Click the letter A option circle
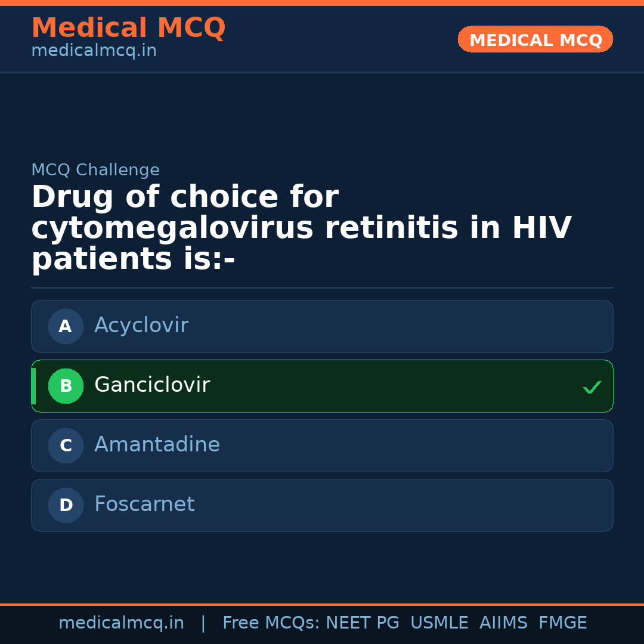 pyautogui.click(x=66, y=326)
